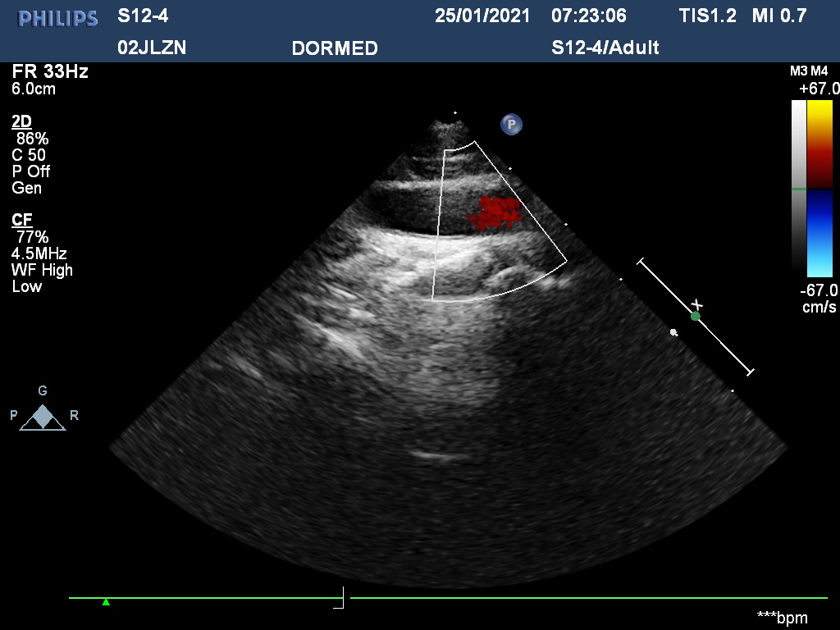Click the Gen setting under 2D

[27, 188]
